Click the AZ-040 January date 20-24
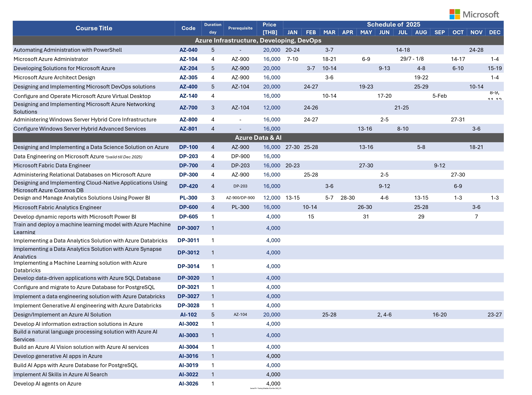532x395 pixels. click(x=292, y=50)
